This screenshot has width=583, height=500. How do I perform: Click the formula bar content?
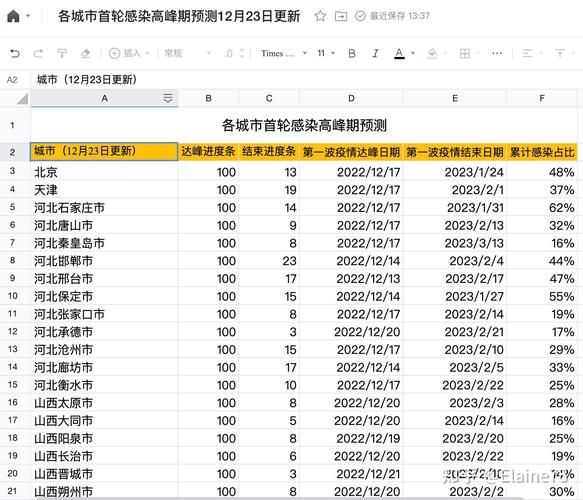(87, 80)
